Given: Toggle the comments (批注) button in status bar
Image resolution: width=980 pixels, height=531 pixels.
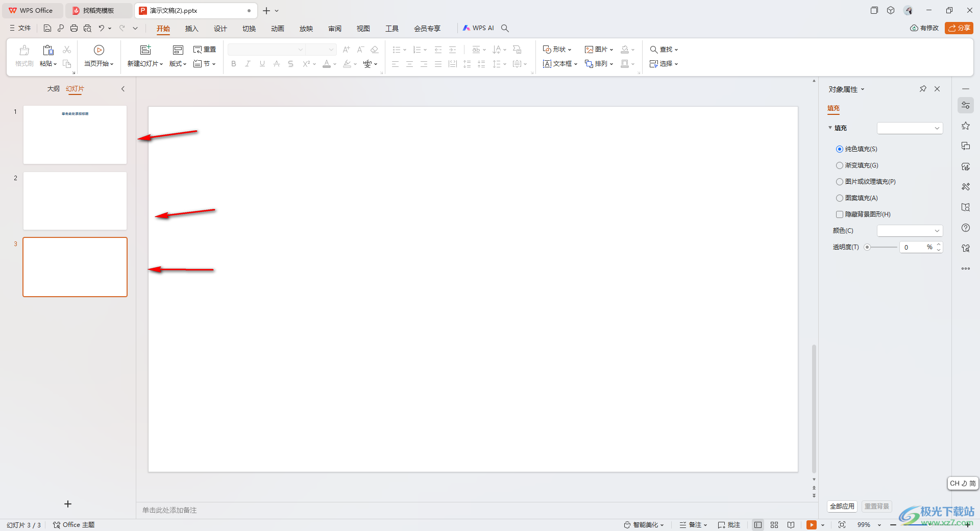Looking at the screenshot, I should [x=729, y=525].
